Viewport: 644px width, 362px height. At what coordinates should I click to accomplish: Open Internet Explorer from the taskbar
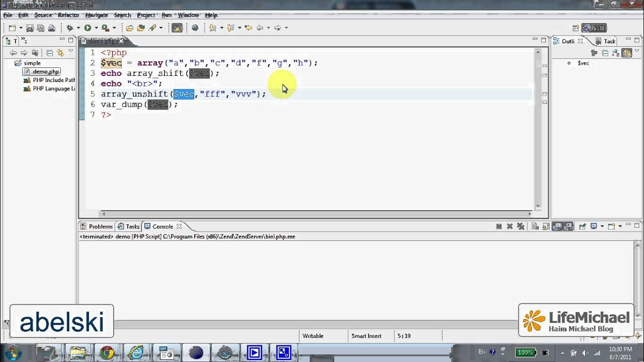(x=136, y=353)
